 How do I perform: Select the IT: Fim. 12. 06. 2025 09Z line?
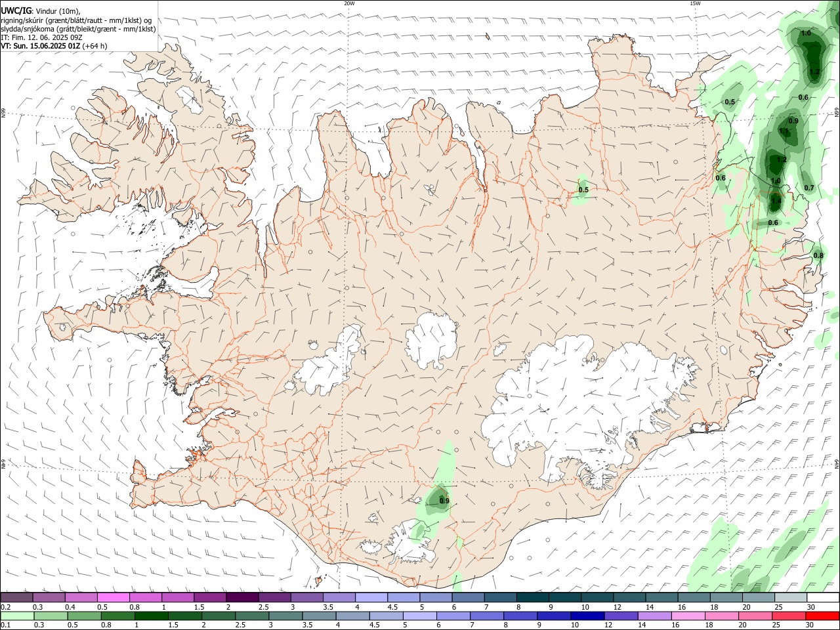(x=42, y=37)
